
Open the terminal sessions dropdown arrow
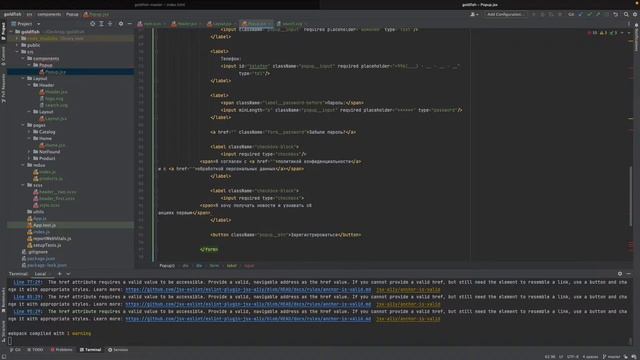click(68, 274)
